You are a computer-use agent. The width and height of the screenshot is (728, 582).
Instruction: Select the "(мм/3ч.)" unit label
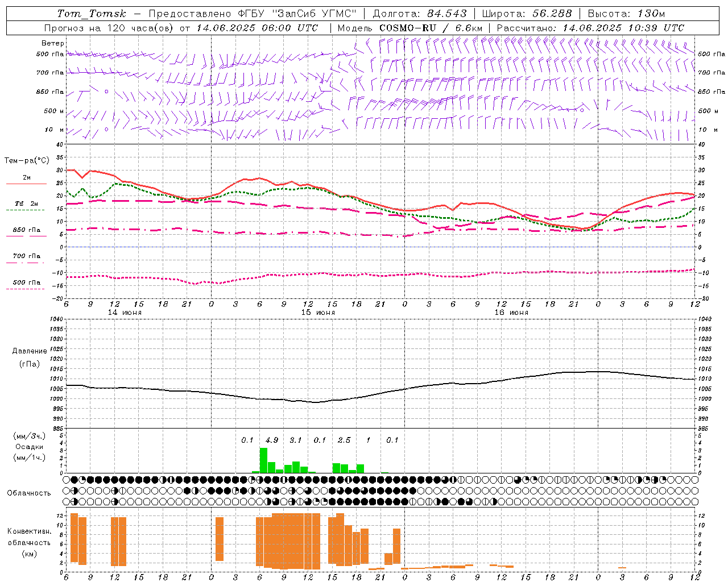pos(29,436)
